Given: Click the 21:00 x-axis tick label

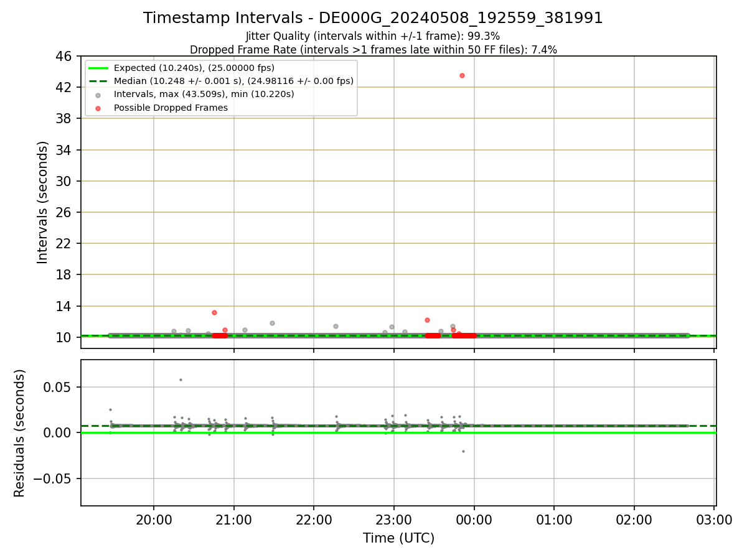Looking at the screenshot, I should 234,520.
